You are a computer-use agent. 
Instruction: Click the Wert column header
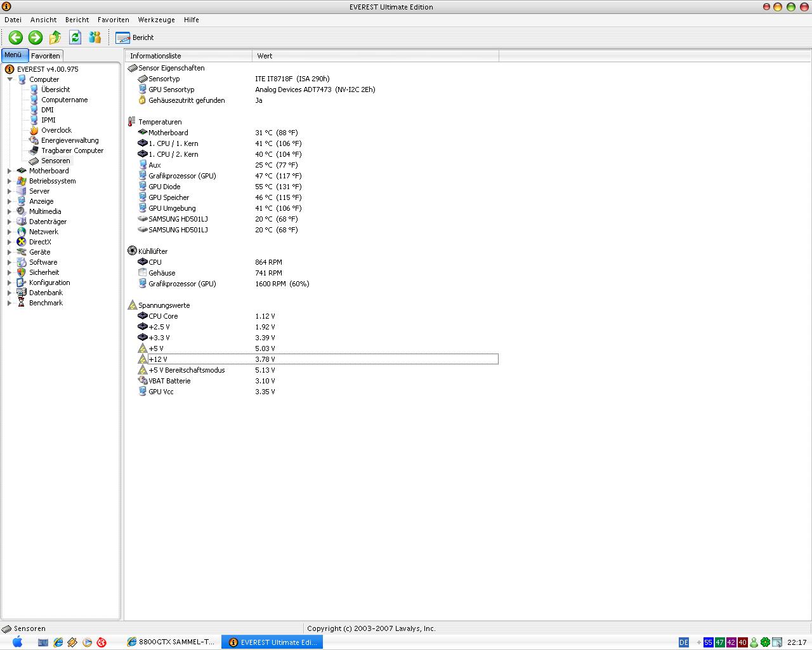376,56
